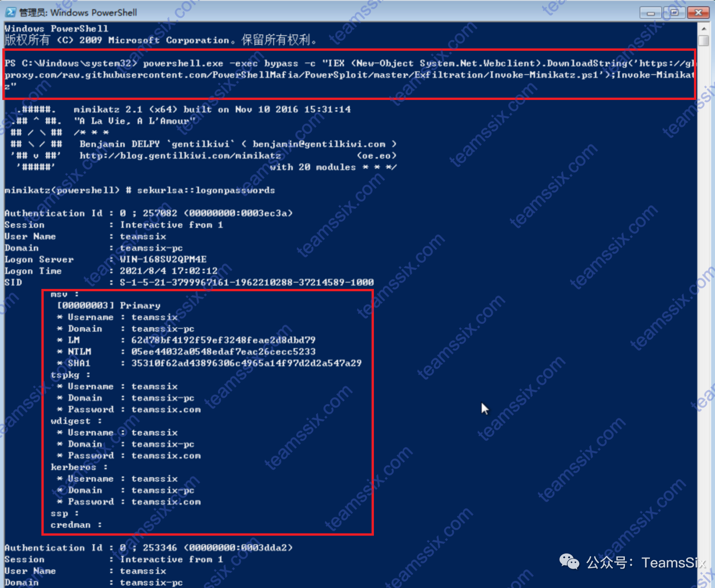The width and height of the screenshot is (715, 588).
Task: Click the scrollbar up arrow
Action: [x=703, y=29]
